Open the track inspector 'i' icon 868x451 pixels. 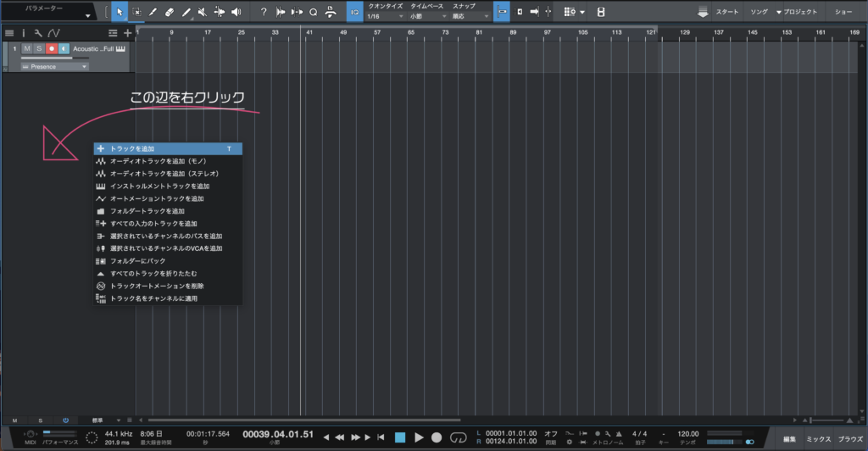click(24, 32)
